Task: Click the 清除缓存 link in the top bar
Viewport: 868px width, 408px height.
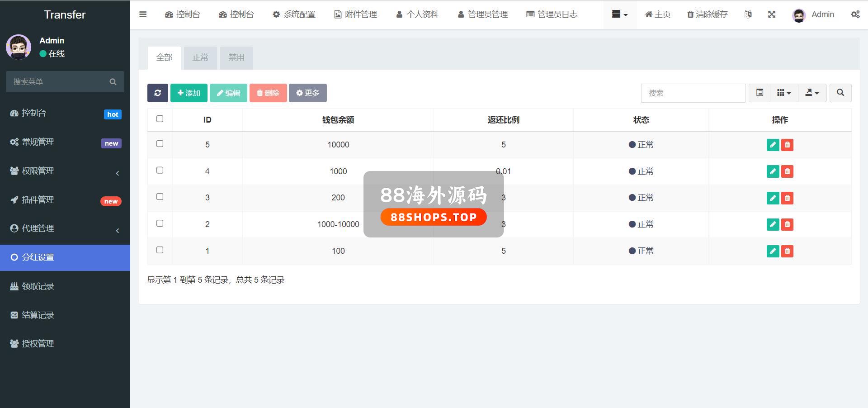Action: tap(707, 14)
